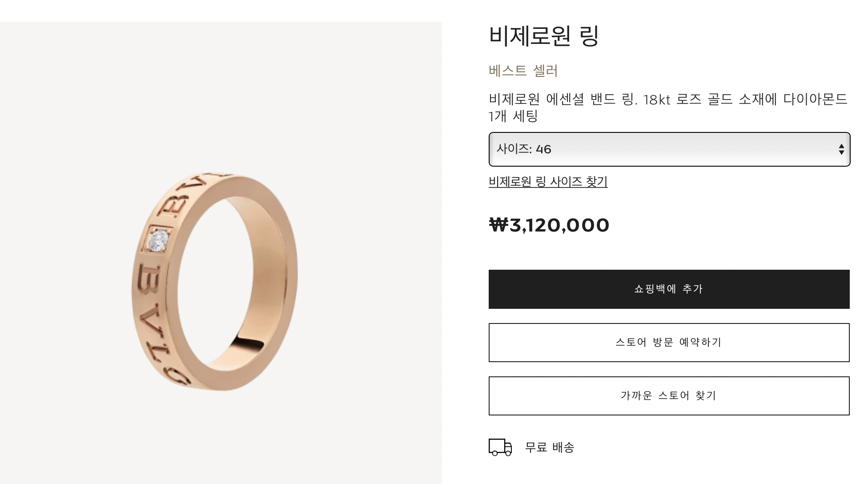Add the ring with 쇼핑백에 추가 button
The height and width of the screenshot is (499, 868).
tap(669, 289)
